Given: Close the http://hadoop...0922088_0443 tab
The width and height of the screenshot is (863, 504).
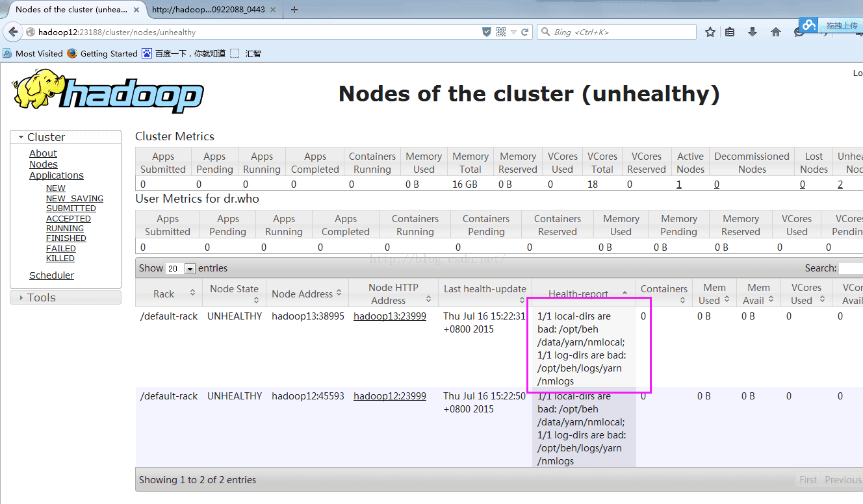Looking at the screenshot, I should 274,10.
